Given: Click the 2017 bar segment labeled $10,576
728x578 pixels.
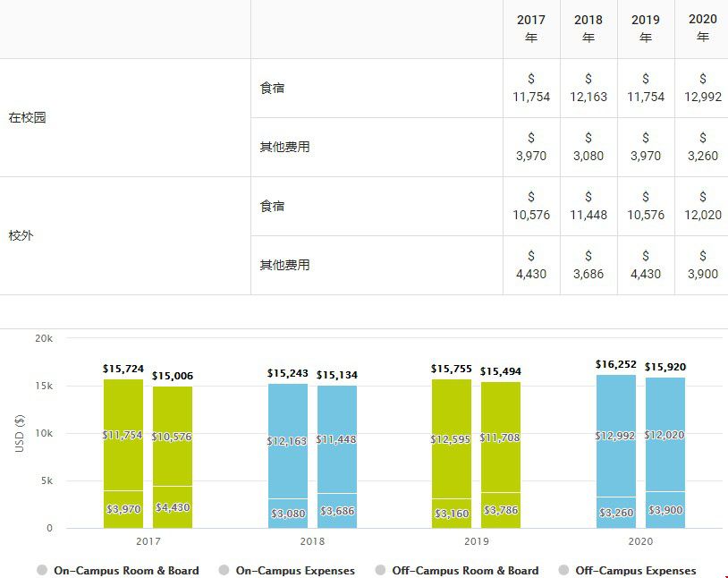Looking at the screenshot, I should coord(173,437).
